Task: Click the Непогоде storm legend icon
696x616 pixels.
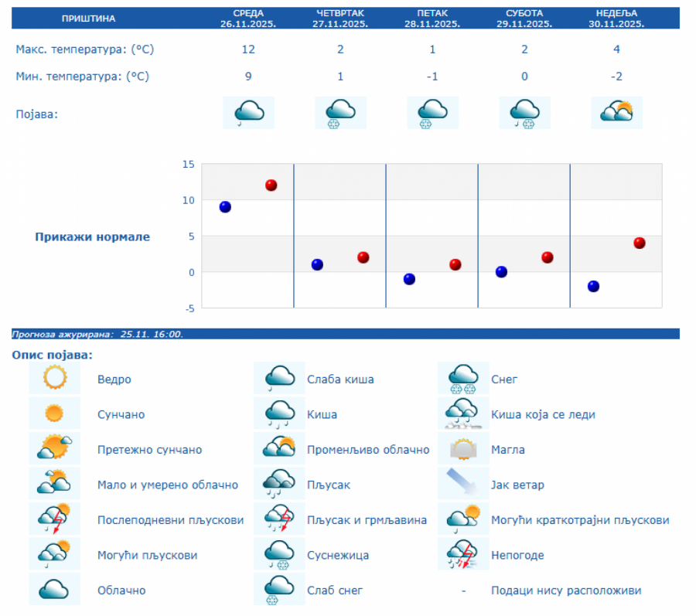Action: tap(463, 554)
